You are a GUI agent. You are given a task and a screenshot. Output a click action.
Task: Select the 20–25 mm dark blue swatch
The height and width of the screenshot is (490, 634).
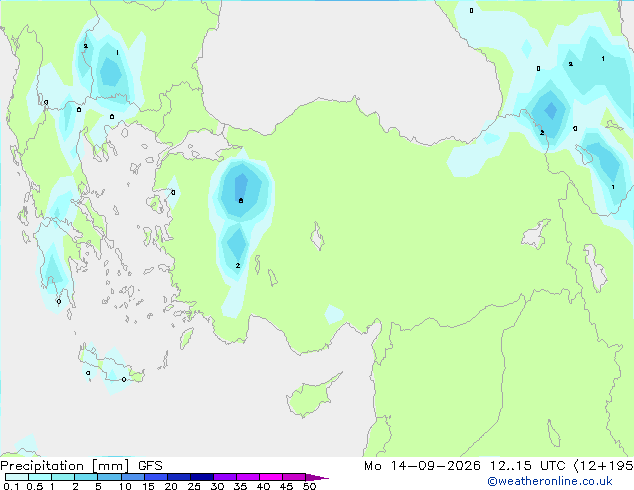[179, 477]
